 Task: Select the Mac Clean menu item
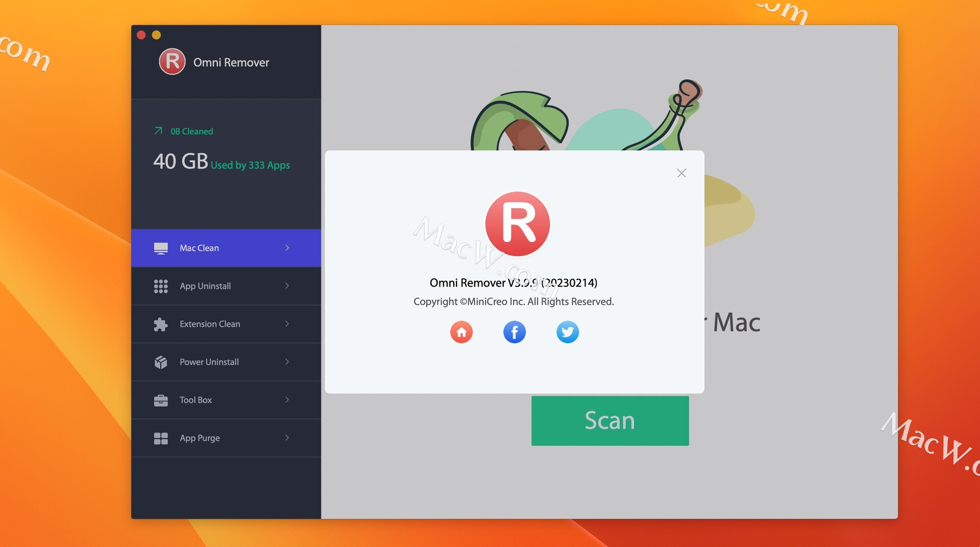click(226, 248)
